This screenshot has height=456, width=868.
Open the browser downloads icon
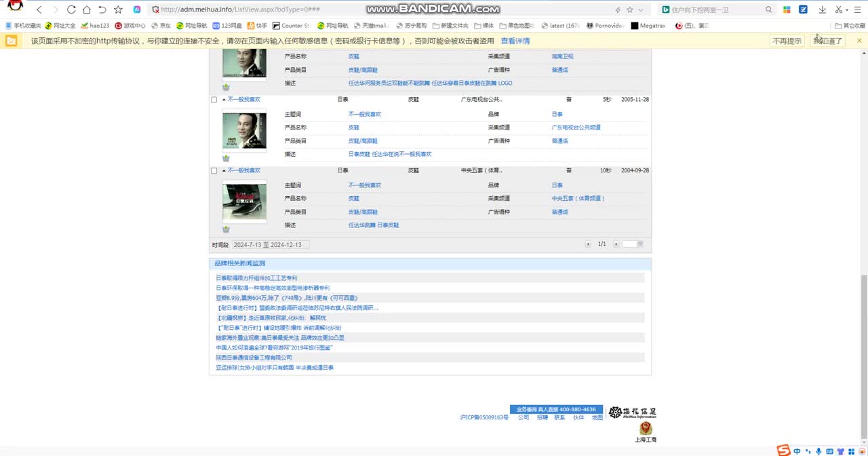(x=823, y=9)
